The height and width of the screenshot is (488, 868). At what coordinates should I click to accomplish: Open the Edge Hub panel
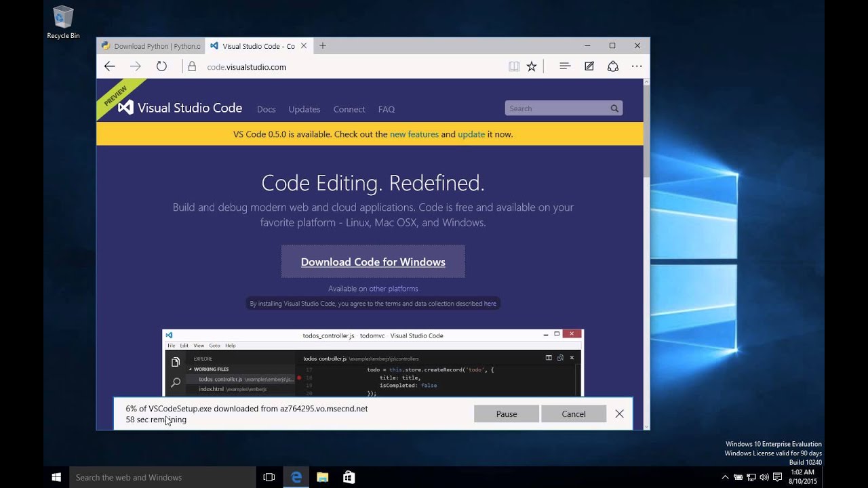click(x=565, y=66)
